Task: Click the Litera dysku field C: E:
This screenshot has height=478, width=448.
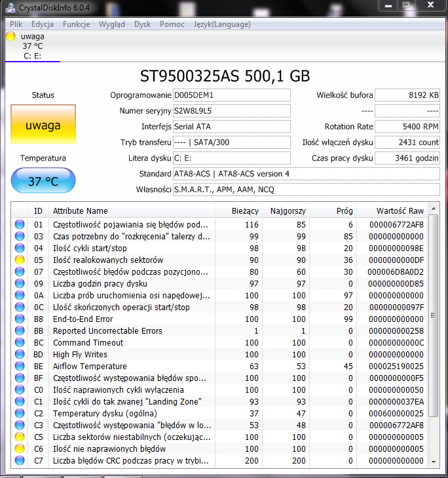Action: tap(231, 158)
